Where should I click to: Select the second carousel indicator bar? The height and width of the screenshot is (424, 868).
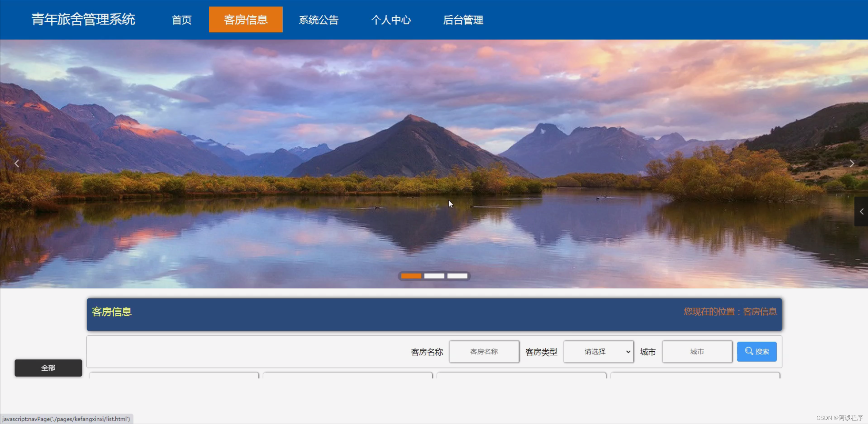pyautogui.click(x=434, y=276)
